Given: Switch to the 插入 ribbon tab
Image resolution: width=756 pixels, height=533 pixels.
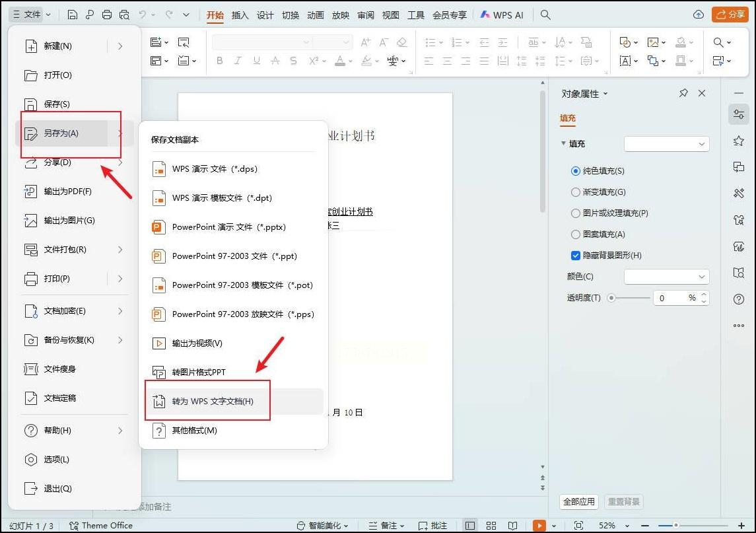Looking at the screenshot, I should point(240,15).
